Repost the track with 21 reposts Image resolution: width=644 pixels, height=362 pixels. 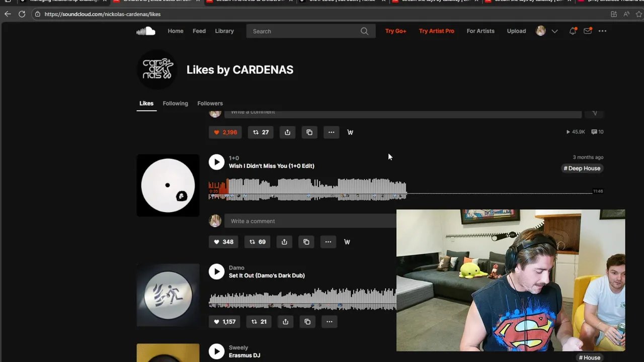tap(259, 322)
